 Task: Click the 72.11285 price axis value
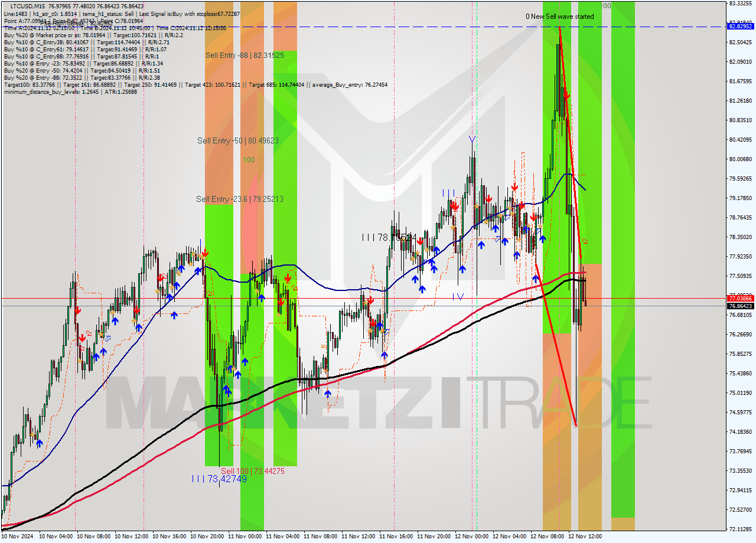pos(740,529)
